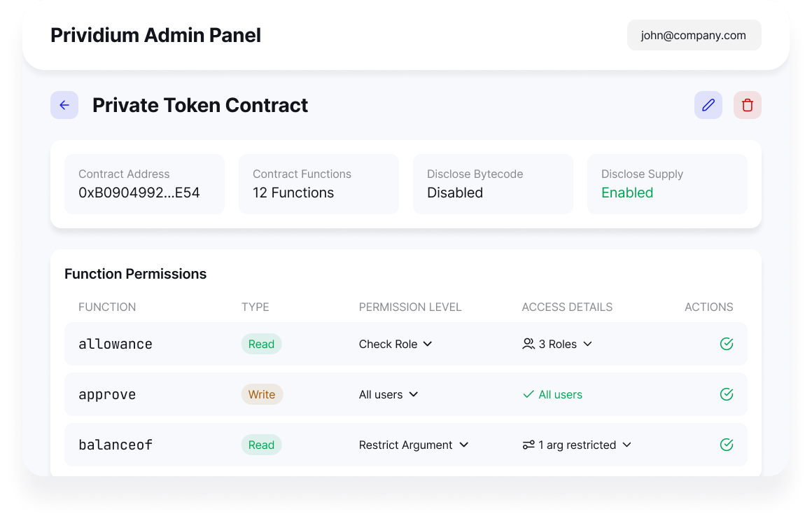The width and height of the screenshot is (812, 521).
Task: Select the approve function row name
Action: coord(107,394)
